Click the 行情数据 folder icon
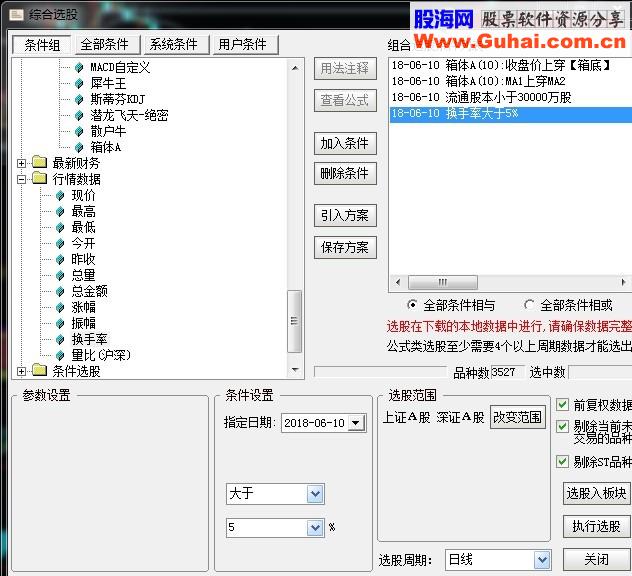 click(x=40, y=178)
